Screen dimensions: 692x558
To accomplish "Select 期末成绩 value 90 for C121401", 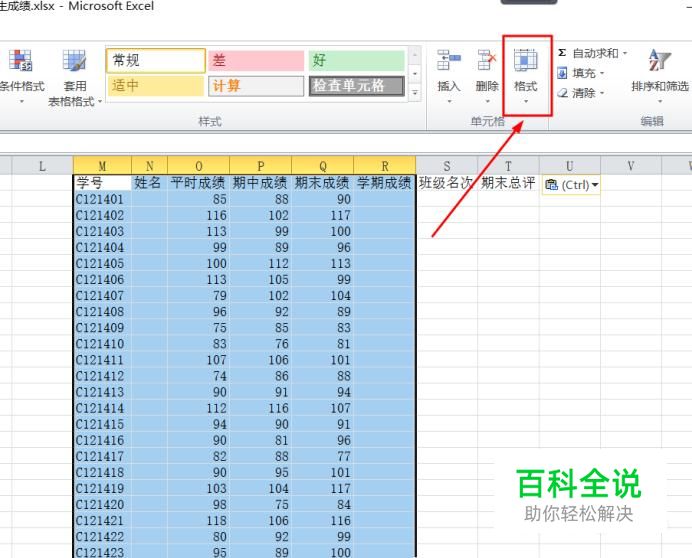I will (x=323, y=199).
